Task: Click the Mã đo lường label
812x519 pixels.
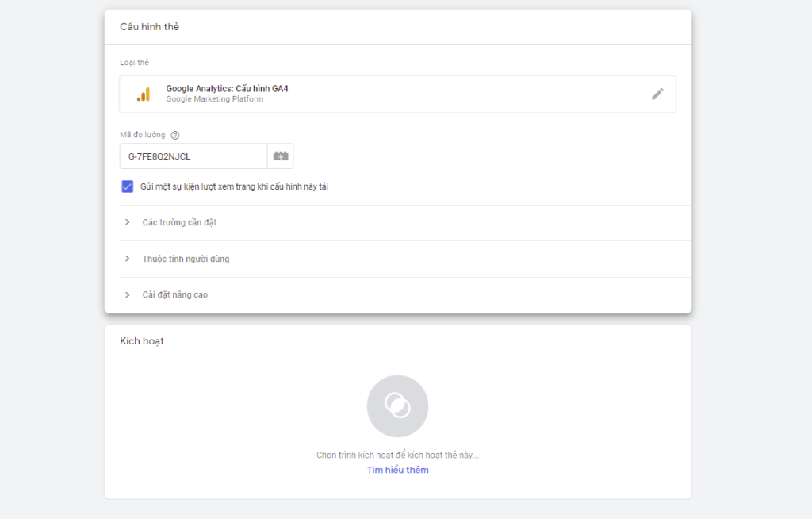Action: [x=143, y=135]
